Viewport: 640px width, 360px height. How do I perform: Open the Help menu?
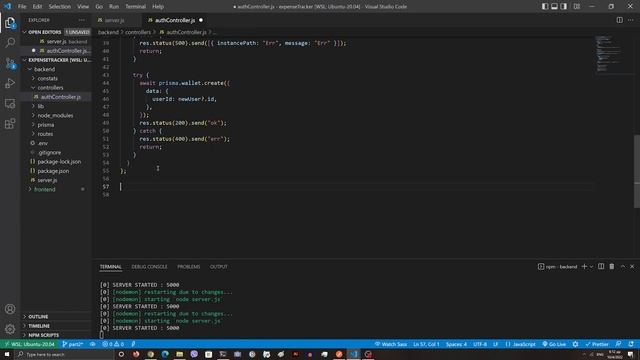(158, 7)
